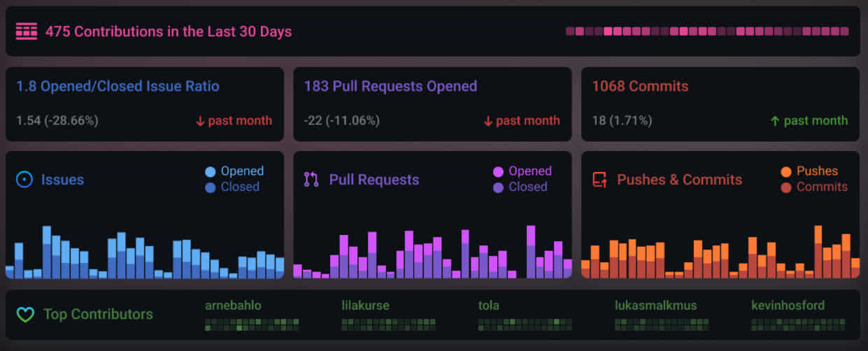The width and height of the screenshot is (868, 351).
Task: Click the red Commits legend dot
Action: tap(786, 187)
